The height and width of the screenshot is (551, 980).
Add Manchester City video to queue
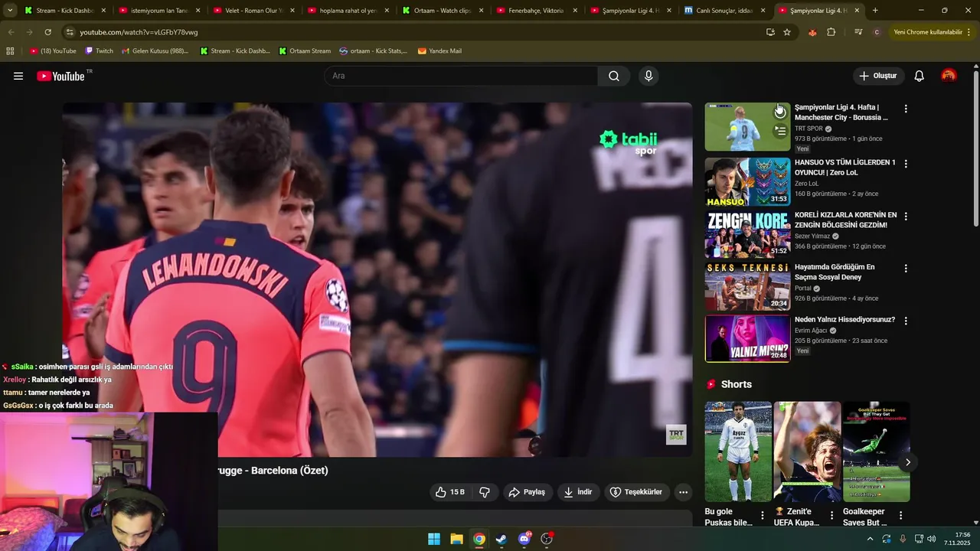(780, 132)
